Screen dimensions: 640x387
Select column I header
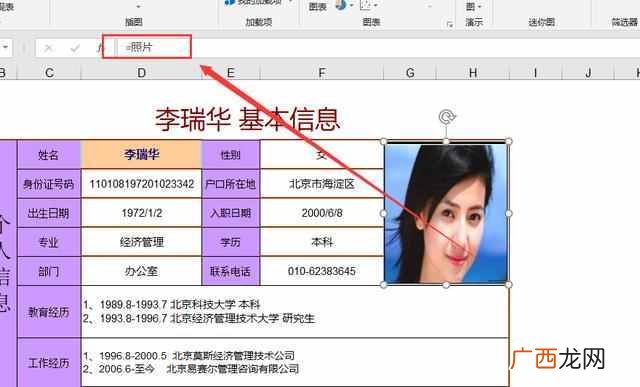point(535,73)
